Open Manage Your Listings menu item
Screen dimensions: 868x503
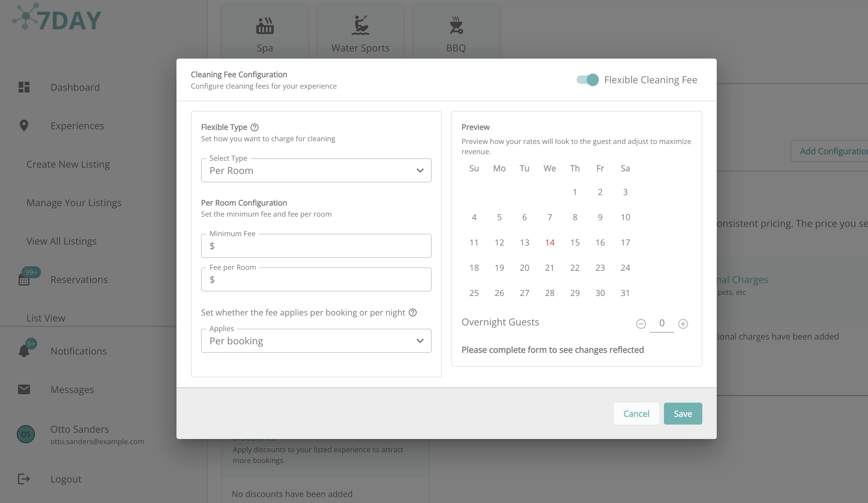tap(74, 203)
